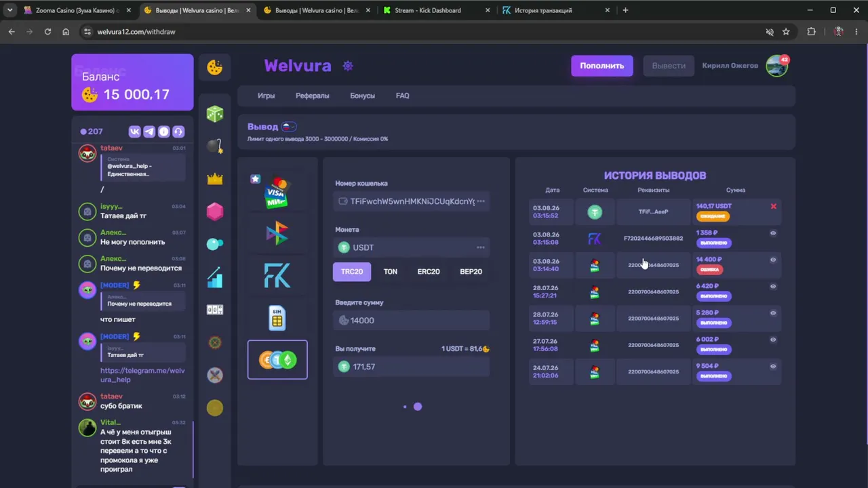Click the ОШИБКА status badge

709,270
